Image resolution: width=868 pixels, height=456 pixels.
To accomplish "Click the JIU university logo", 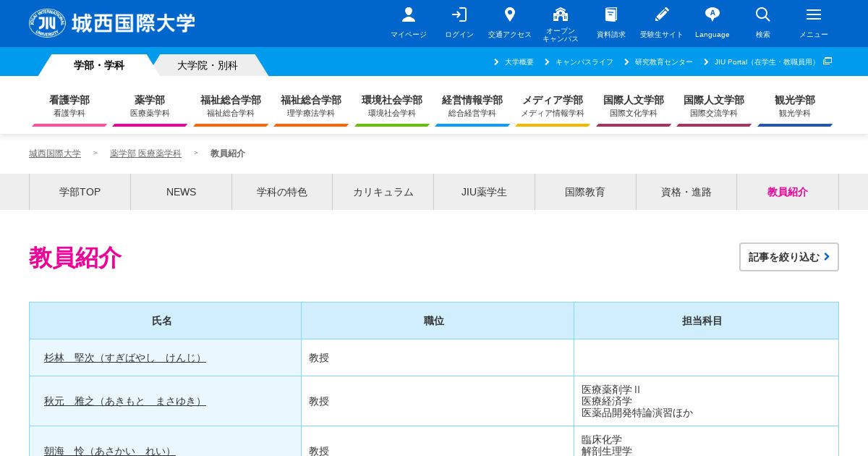I will coord(112,23).
